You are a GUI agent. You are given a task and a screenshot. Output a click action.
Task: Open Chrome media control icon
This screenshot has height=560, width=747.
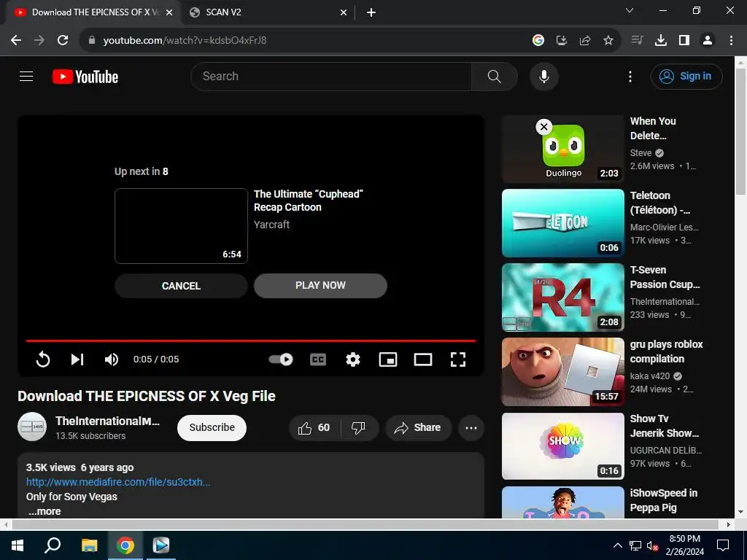(x=637, y=41)
